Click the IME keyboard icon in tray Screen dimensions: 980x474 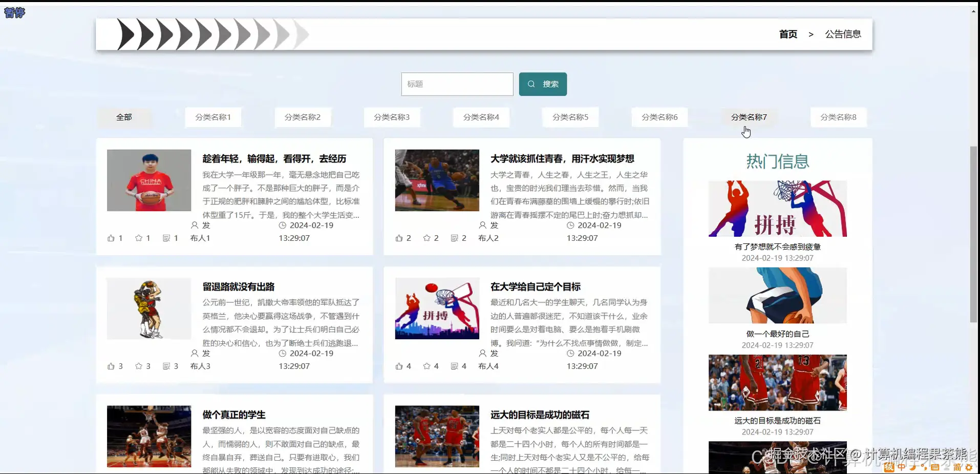coord(935,467)
